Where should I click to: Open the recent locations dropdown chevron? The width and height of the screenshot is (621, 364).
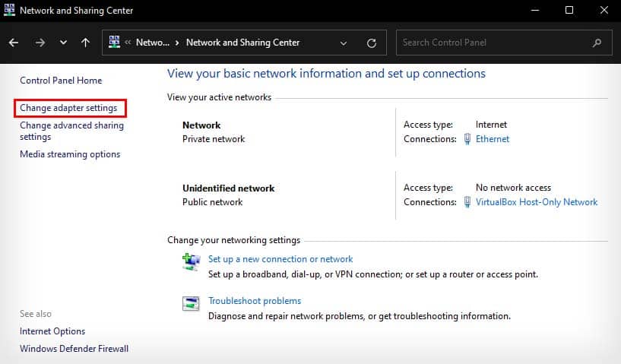coord(63,43)
